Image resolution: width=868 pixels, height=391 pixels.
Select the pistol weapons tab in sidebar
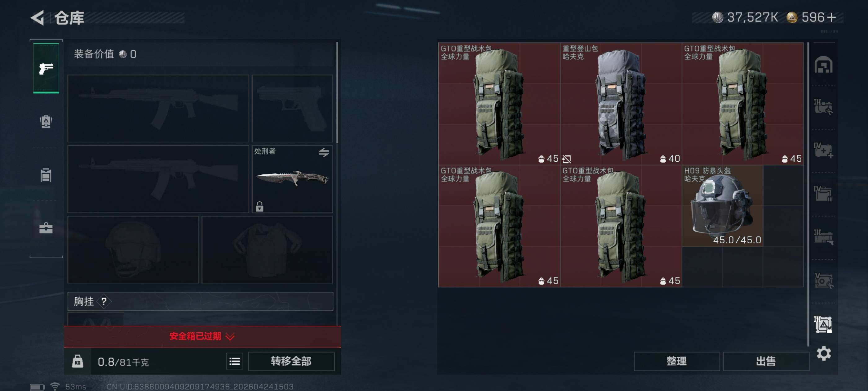point(46,68)
